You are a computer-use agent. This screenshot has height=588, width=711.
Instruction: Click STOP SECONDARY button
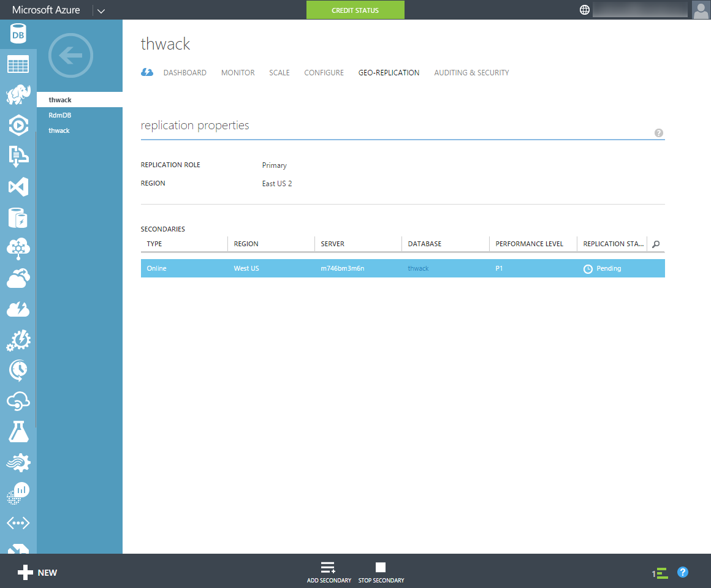(381, 573)
